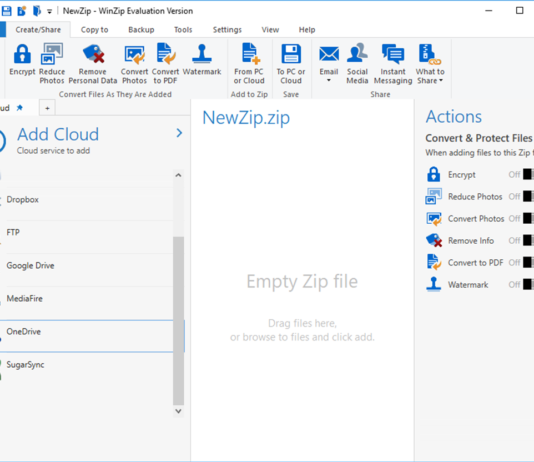This screenshot has height=462, width=534.
Task: Click the cloud list scroll up arrow
Action: pyautogui.click(x=178, y=175)
